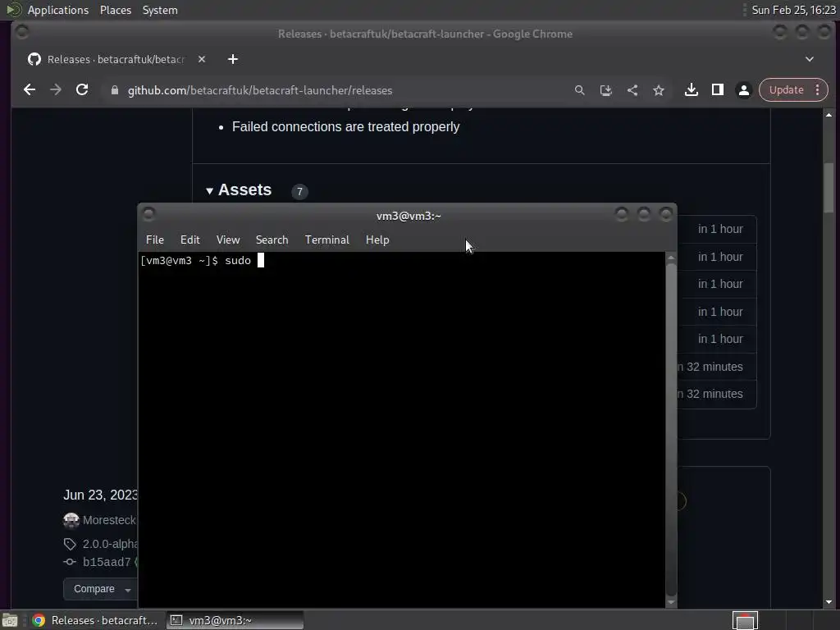Click Moresteck avatar image
Image resolution: width=840 pixels, height=630 pixels.
tap(71, 520)
